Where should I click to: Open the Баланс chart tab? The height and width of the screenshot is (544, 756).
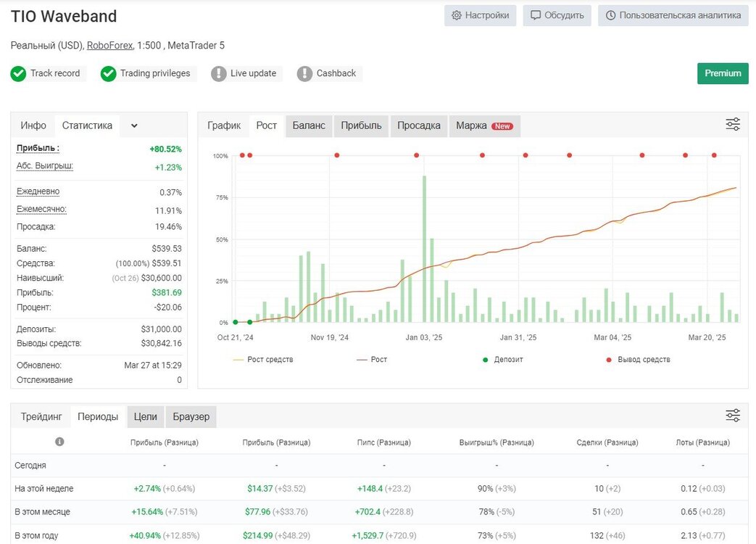point(309,125)
